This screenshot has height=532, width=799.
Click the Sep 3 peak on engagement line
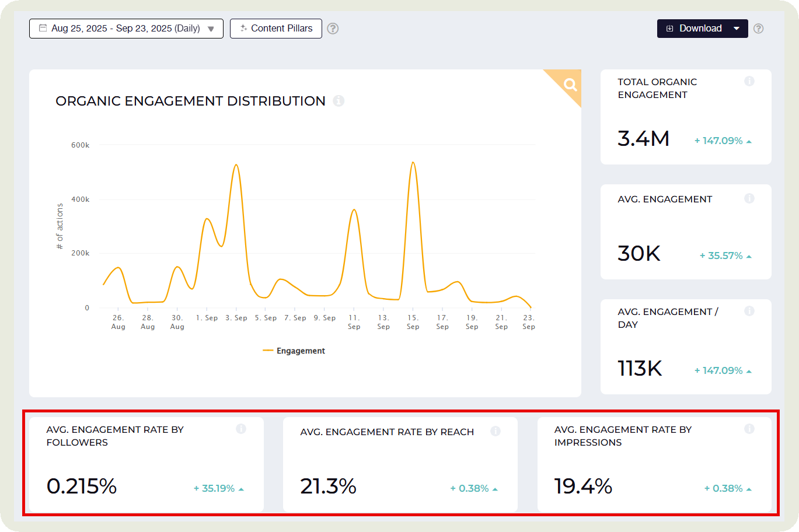pos(236,165)
